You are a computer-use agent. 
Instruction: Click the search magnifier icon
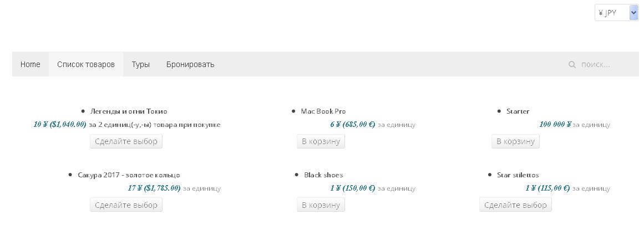(x=572, y=65)
